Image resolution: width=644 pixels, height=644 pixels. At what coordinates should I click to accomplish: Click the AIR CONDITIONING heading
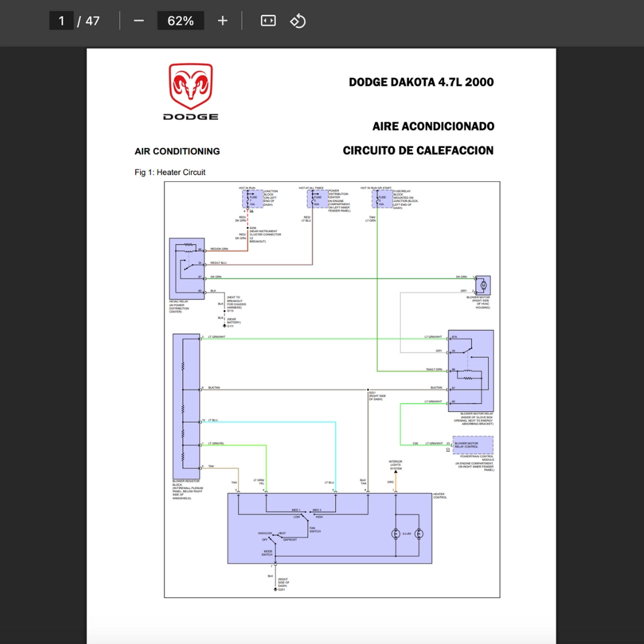point(177,151)
